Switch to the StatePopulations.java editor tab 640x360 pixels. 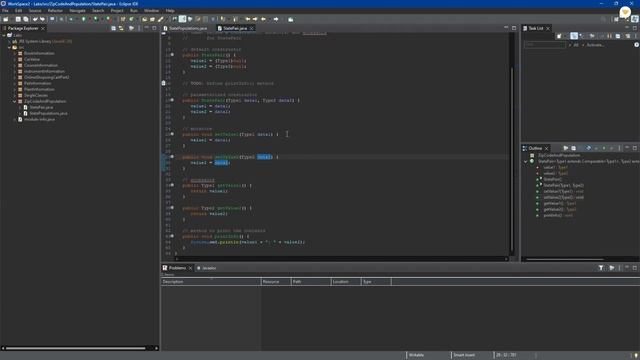coord(188,28)
